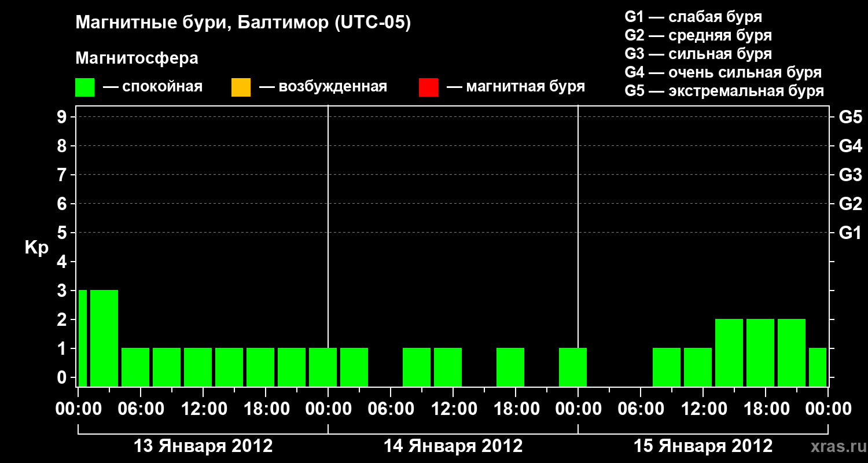Image resolution: width=868 pixels, height=463 pixels.
Task: Click the 'Магнитосфера' heading
Action: pyautogui.click(x=137, y=58)
